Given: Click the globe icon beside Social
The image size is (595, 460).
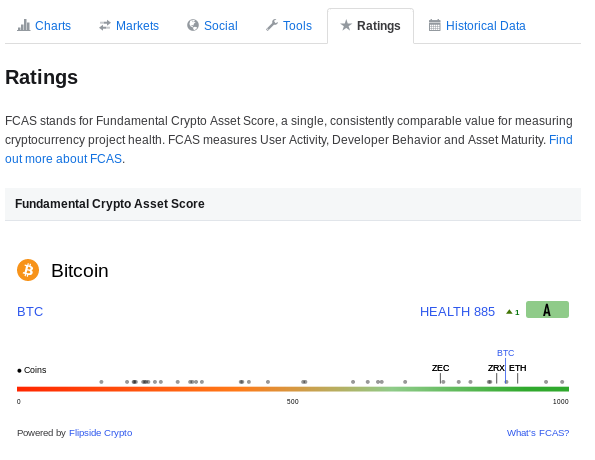Looking at the screenshot, I should [193, 25].
